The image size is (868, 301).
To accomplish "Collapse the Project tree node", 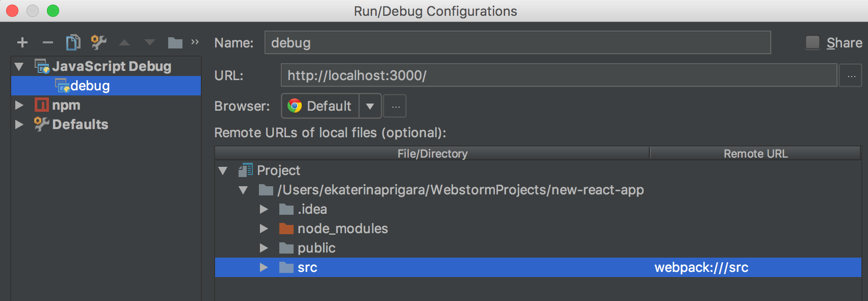I will point(223,170).
